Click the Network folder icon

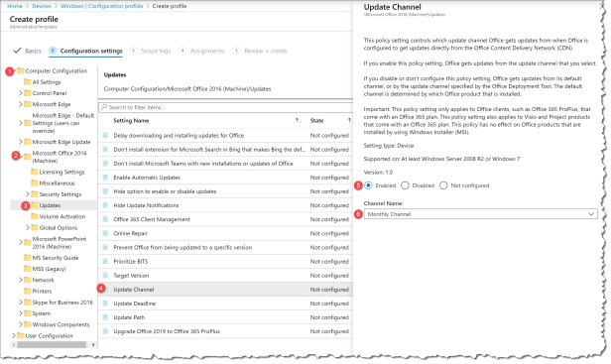click(x=28, y=280)
